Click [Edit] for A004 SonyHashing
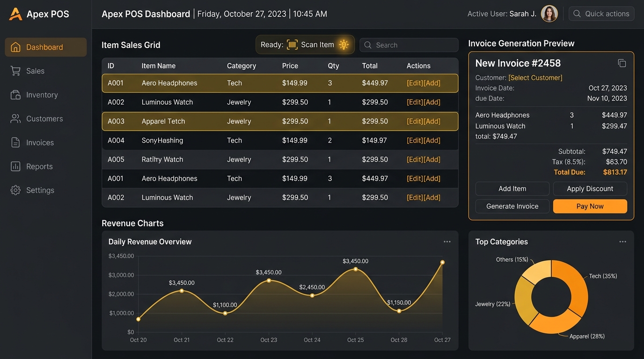This screenshot has width=644, height=359. point(415,140)
